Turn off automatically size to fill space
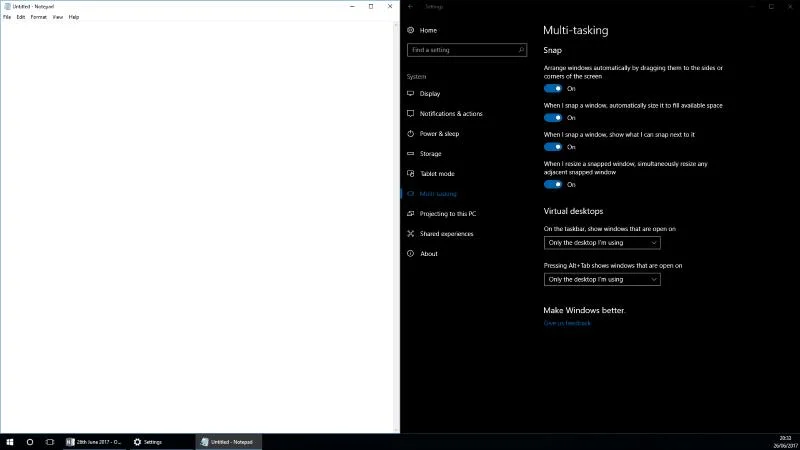This screenshot has height=450, width=800. pyautogui.click(x=553, y=118)
